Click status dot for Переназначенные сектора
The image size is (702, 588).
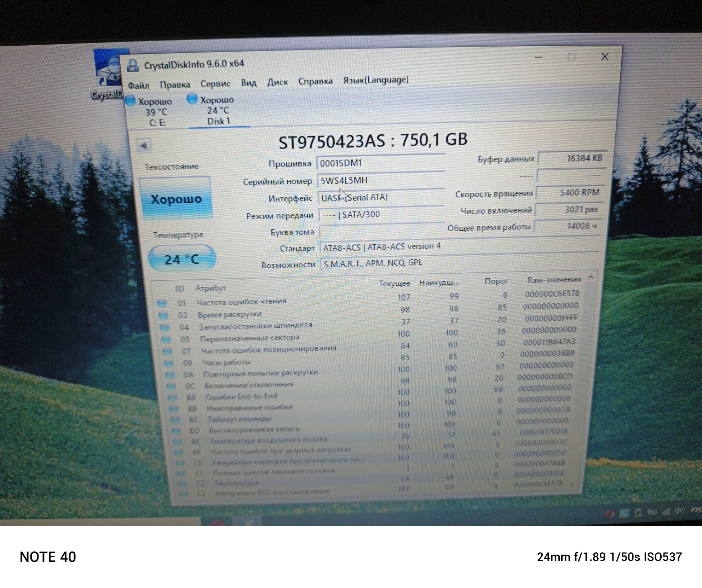(166, 339)
